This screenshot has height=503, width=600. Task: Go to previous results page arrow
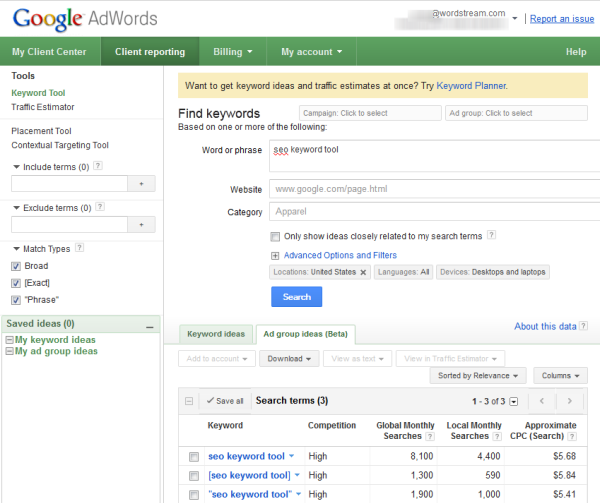[x=542, y=401]
